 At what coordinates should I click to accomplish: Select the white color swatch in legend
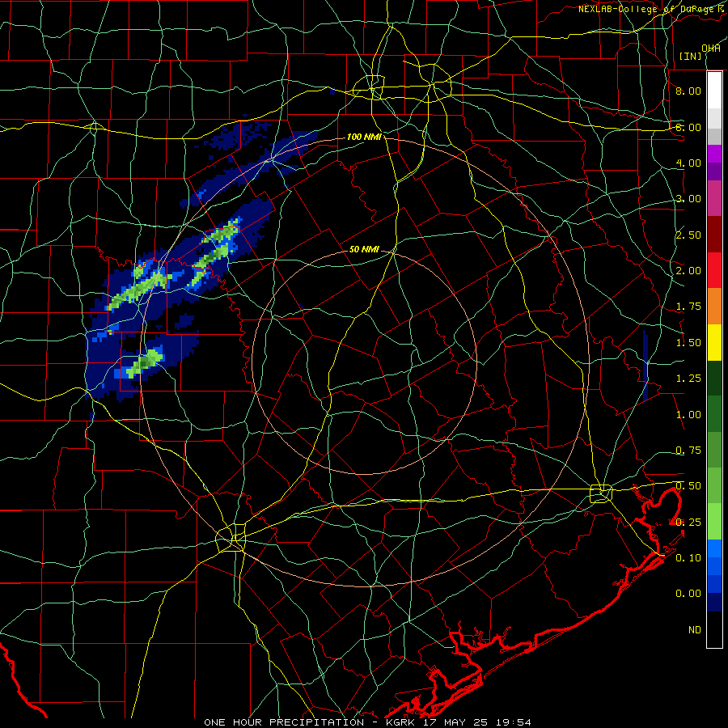[x=714, y=90]
